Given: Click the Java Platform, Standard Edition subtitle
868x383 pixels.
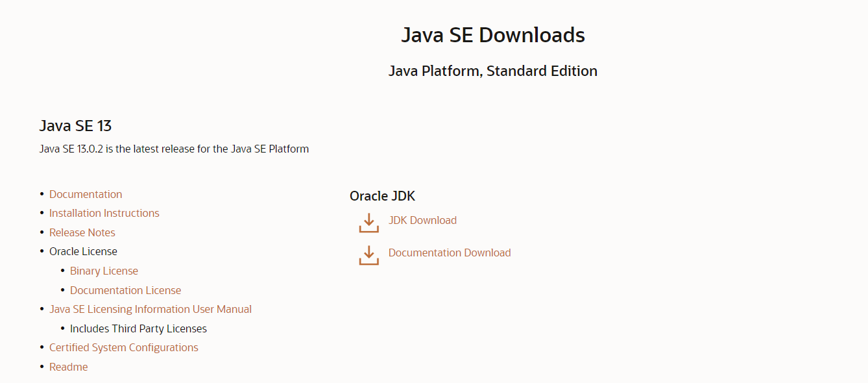Looking at the screenshot, I should point(493,71).
